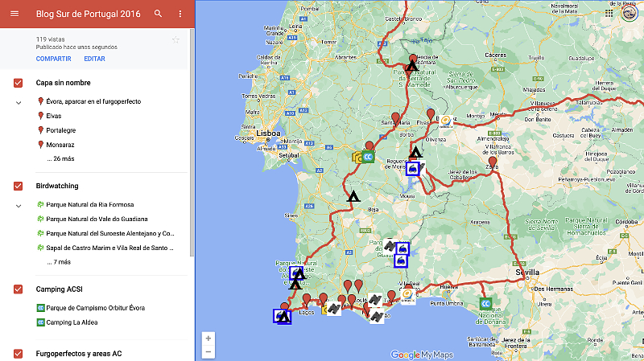Select Sapal de Castro Marim entry
Image resolution: width=644 pixels, height=361 pixels.
[109, 248]
